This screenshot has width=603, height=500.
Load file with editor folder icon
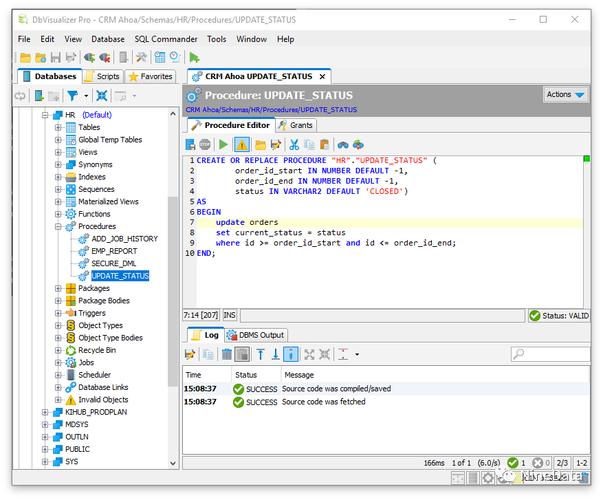pyautogui.click(x=260, y=145)
